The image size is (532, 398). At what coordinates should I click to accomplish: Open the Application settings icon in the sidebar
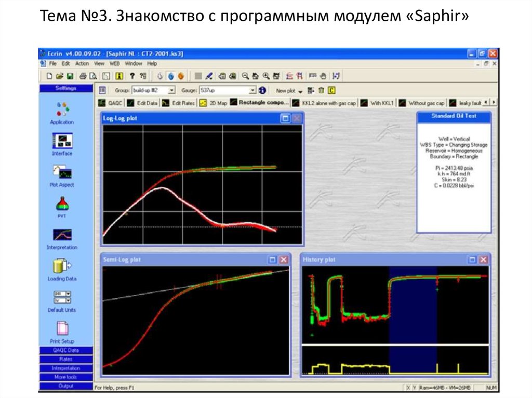[x=62, y=109]
